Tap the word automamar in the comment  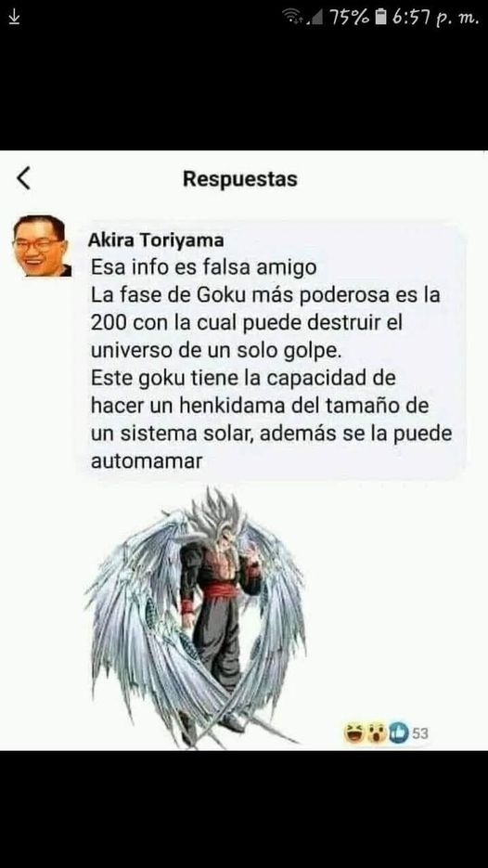click(147, 461)
